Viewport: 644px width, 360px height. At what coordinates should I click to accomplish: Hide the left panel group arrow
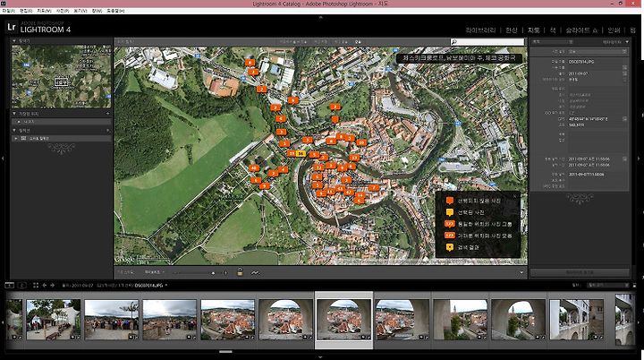click(3, 158)
